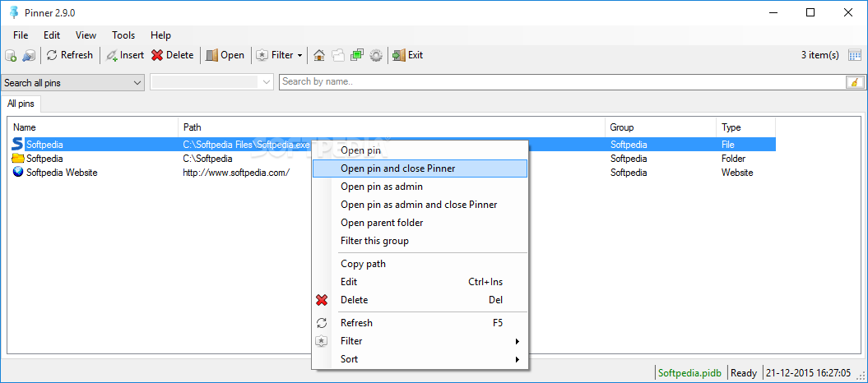Refresh the pin list from the toolbar
This screenshot has width=868, height=383.
coord(70,55)
